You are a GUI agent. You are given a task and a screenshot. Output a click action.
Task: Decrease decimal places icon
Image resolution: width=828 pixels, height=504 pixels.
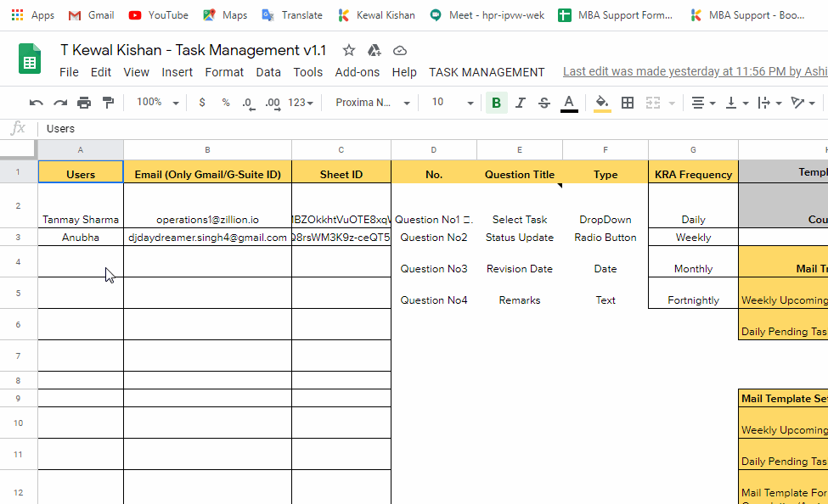[x=249, y=103]
